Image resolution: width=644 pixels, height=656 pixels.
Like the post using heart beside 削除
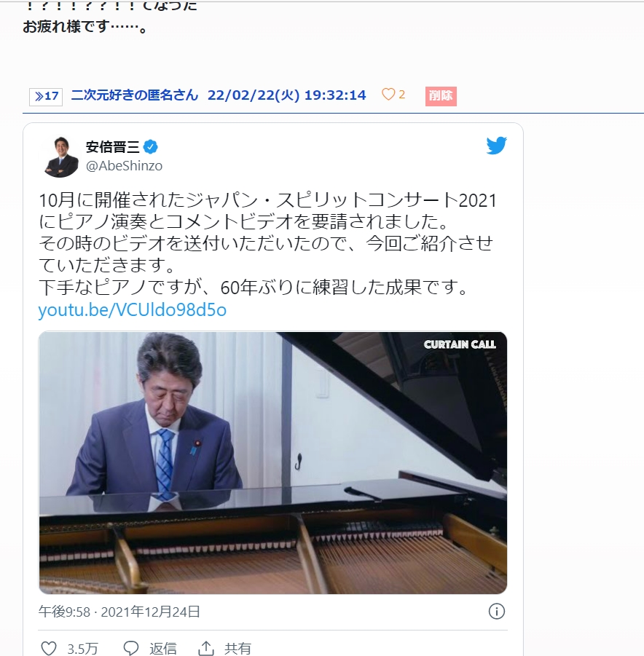(x=388, y=95)
